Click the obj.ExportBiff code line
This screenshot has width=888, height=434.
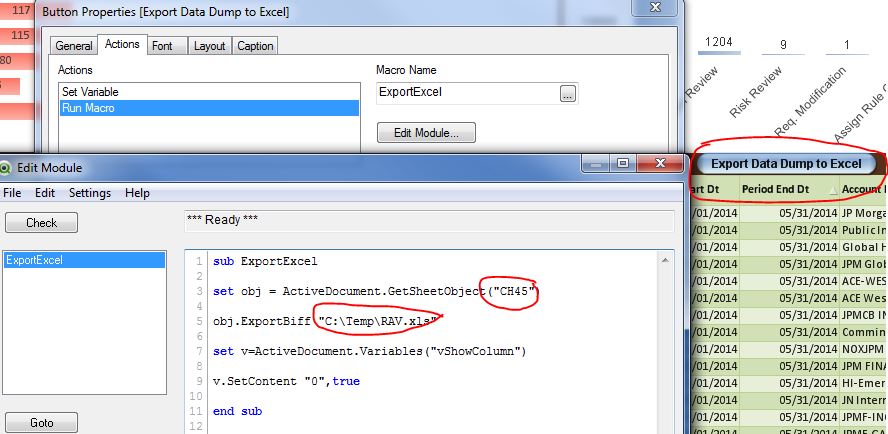pyautogui.click(x=326, y=321)
